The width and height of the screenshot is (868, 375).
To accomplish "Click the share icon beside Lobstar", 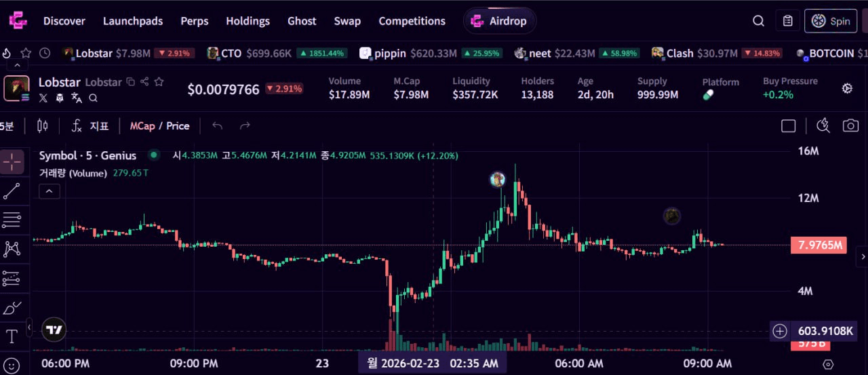I will pyautogui.click(x=144, y=82).
